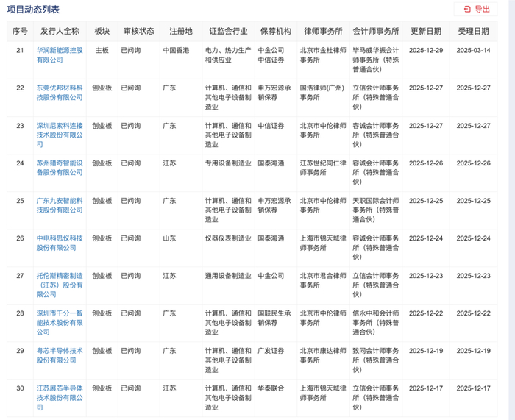Open 粤芯半导体技术股份有限公司 link
The height and width of the screenshot is (420, 515).
point(60,355)
